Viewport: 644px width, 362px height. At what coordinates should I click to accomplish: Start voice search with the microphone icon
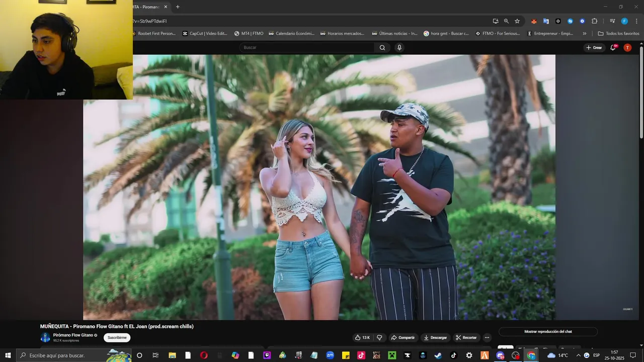pyautogui.click(x=399, y=48)
